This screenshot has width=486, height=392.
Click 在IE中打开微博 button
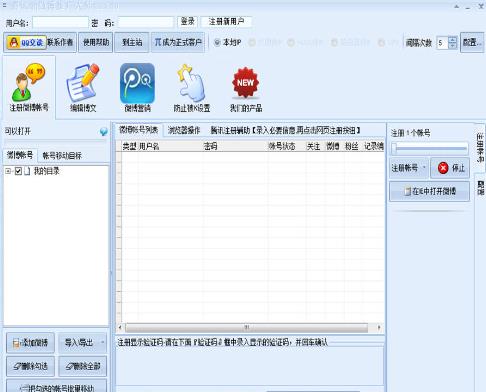tap(429, 191)
